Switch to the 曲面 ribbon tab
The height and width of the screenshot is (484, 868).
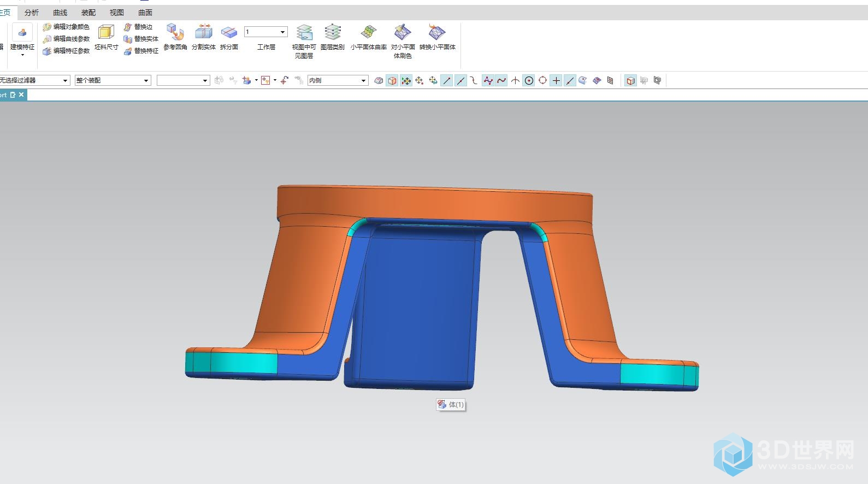(145, 13)
